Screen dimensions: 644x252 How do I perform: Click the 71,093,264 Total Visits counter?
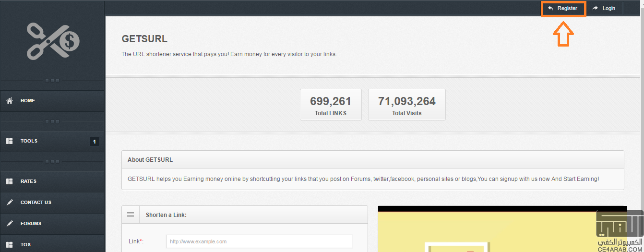click(x=407, y=105)
